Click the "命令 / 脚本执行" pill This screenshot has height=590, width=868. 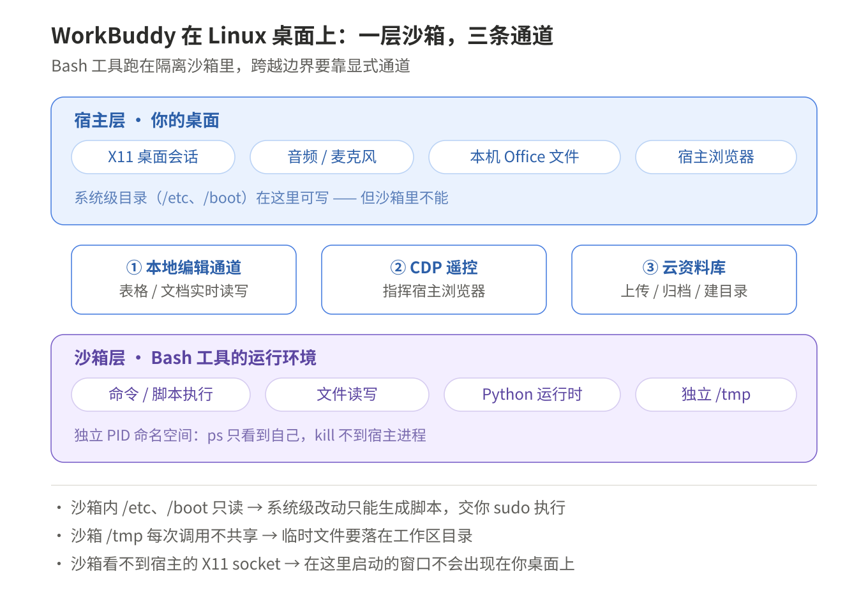pyautogui.click(x=161, y=395)
